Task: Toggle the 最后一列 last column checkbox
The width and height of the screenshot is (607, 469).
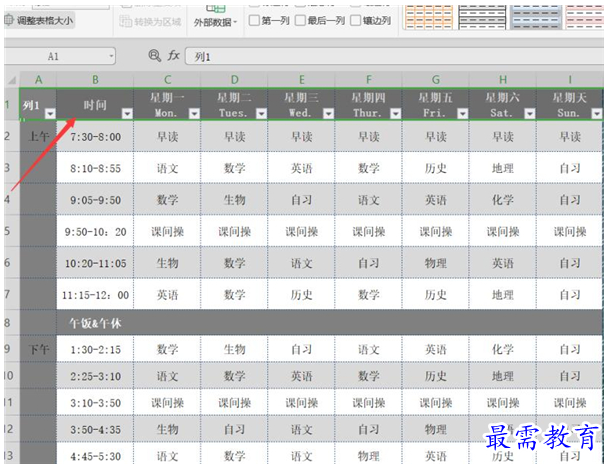Action: coord(300,21)
